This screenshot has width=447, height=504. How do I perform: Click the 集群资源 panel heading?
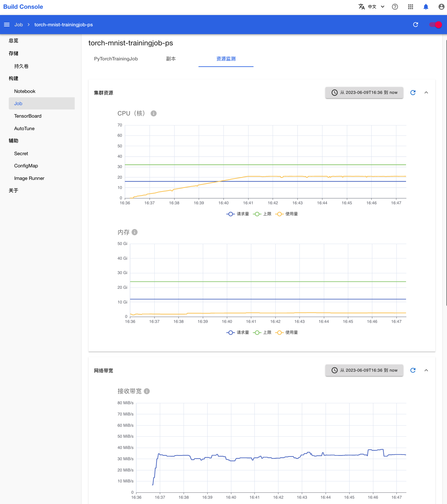103,93
